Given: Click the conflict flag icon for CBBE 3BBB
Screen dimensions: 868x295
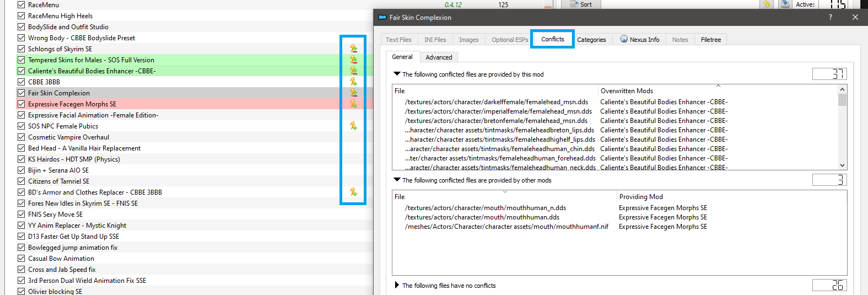Looking at the screenshot, I should (x=353, y=82).
